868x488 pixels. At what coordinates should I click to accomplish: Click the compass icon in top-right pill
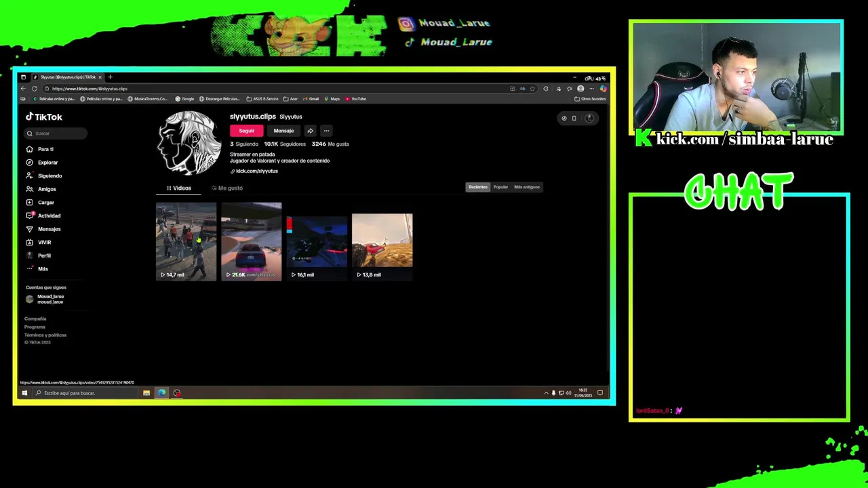(x=564, y=118)
